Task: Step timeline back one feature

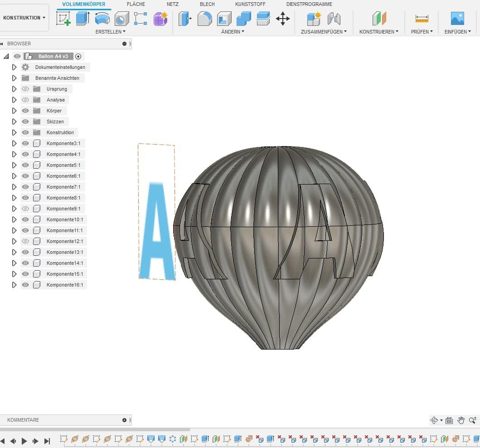Action: pyautogui.click(x=13, y=441)
